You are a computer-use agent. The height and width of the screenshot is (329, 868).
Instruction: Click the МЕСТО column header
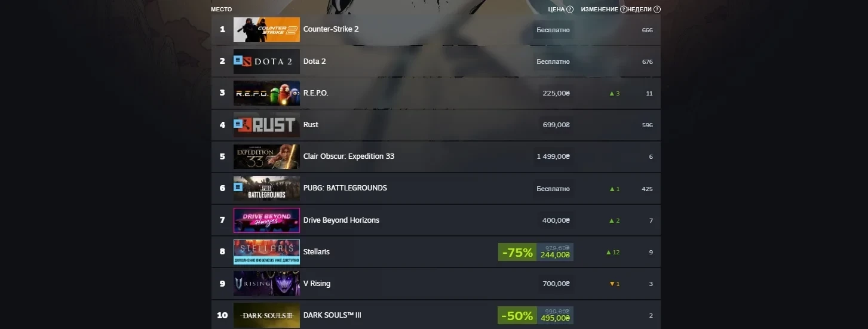pos(221,10)
